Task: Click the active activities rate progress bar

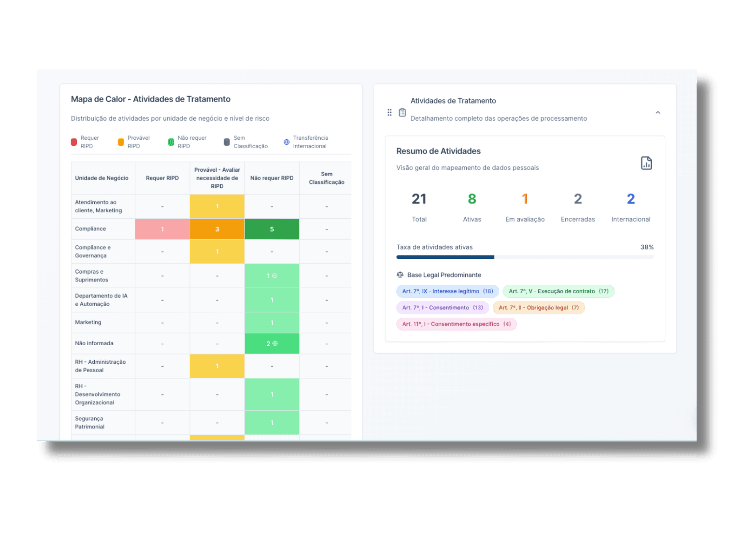Action: (525, 257)
